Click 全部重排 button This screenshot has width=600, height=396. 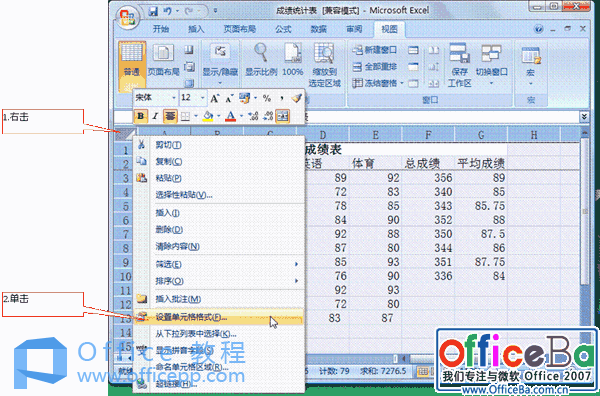point(375,67)
